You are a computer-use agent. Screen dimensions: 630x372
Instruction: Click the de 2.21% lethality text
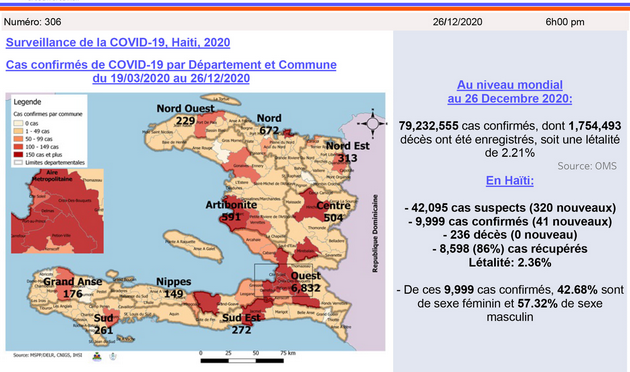[x=509, y=153]
